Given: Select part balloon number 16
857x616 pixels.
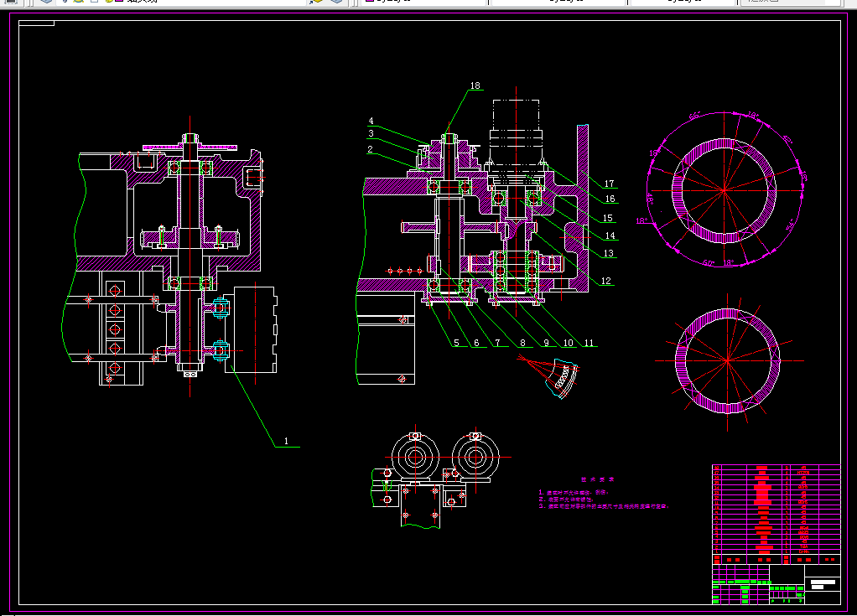Looking at the screenshot, I should (610, 199).
